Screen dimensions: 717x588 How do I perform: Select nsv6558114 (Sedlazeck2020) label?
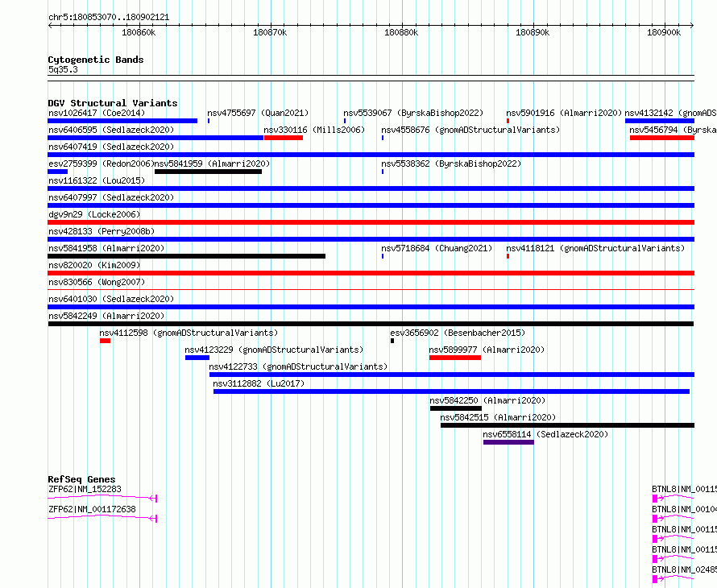pyautogui.click(x=545, y=434)
